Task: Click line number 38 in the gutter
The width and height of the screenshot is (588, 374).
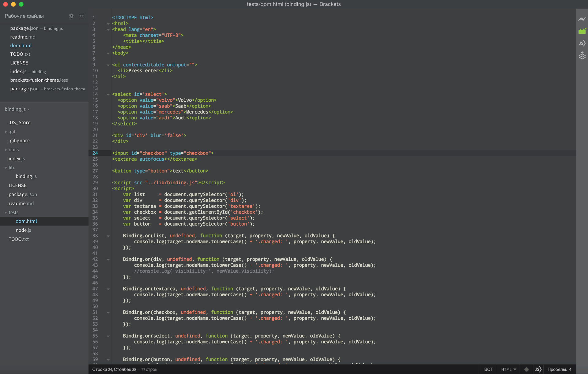Action: pos(95,236)
